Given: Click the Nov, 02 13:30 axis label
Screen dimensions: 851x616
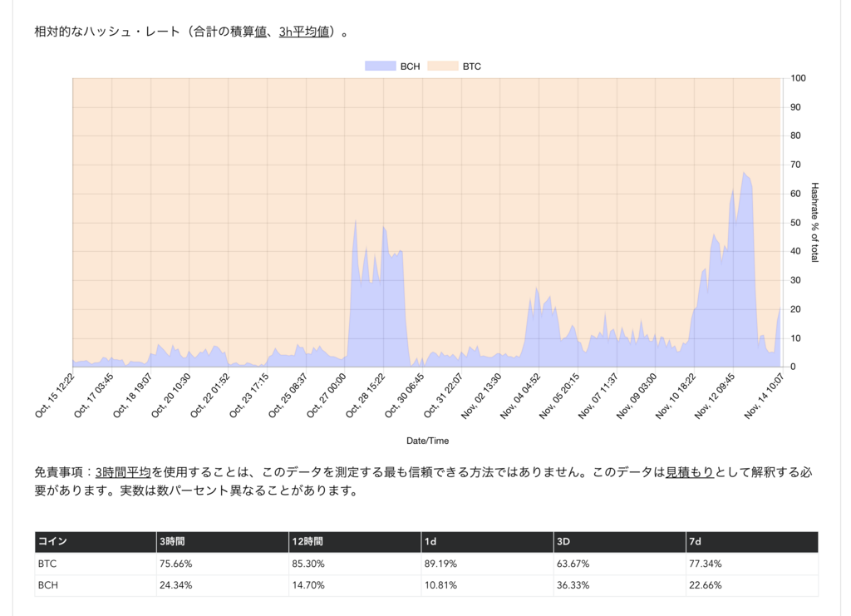Looking at the screenshot, I should pyautogui.click(x=481, y=396).
